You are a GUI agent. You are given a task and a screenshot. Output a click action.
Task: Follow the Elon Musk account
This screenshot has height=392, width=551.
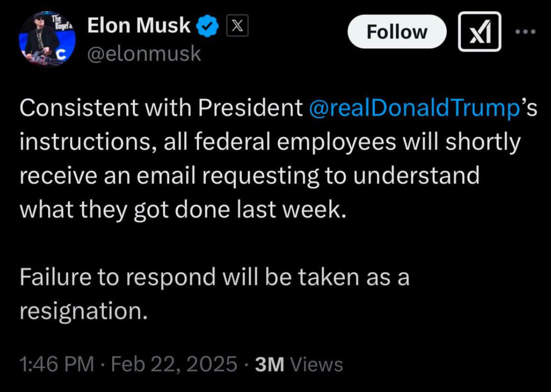(397, 32)
